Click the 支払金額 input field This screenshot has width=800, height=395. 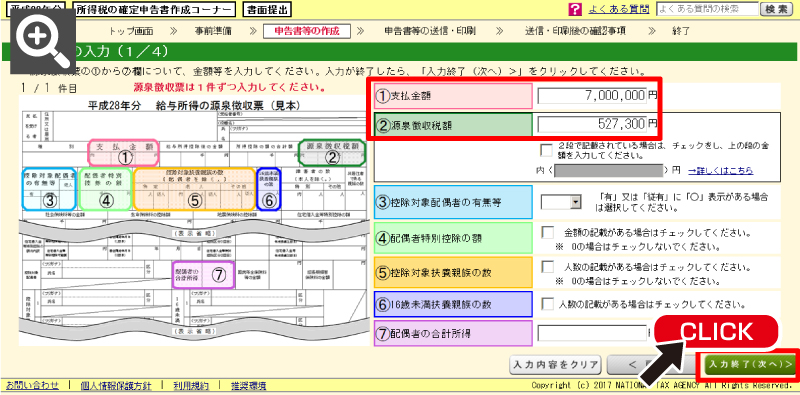point(592,95)
